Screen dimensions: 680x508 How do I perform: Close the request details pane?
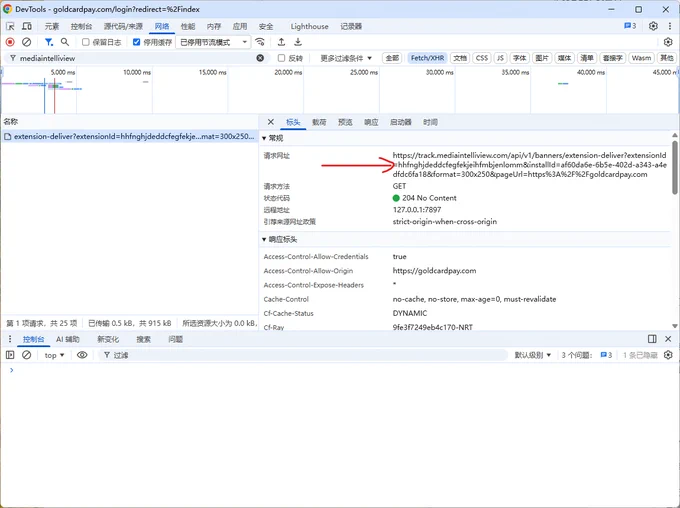(271, 122)
